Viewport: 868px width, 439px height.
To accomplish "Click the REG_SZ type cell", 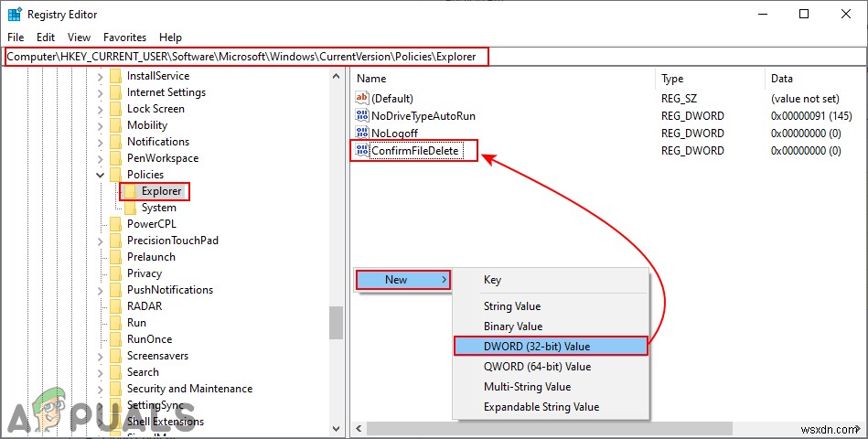I will (679, 99).
